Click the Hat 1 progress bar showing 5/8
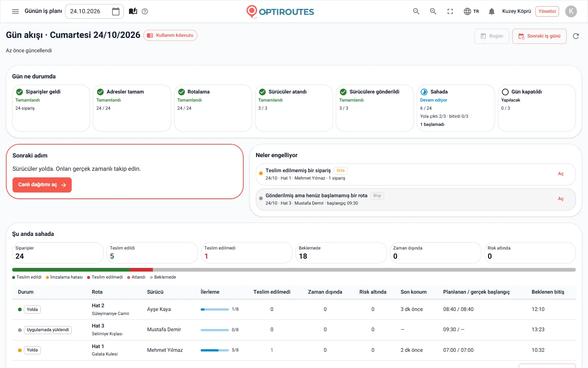 215,350
